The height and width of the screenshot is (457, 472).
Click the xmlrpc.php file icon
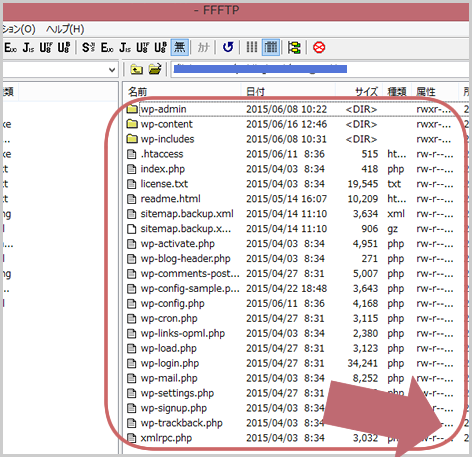[132, 438]
